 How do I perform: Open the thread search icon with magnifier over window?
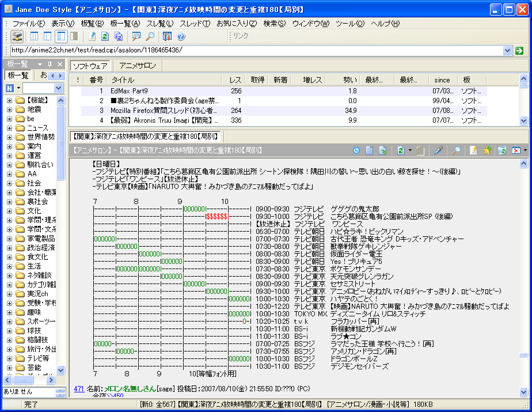(136, 36)
